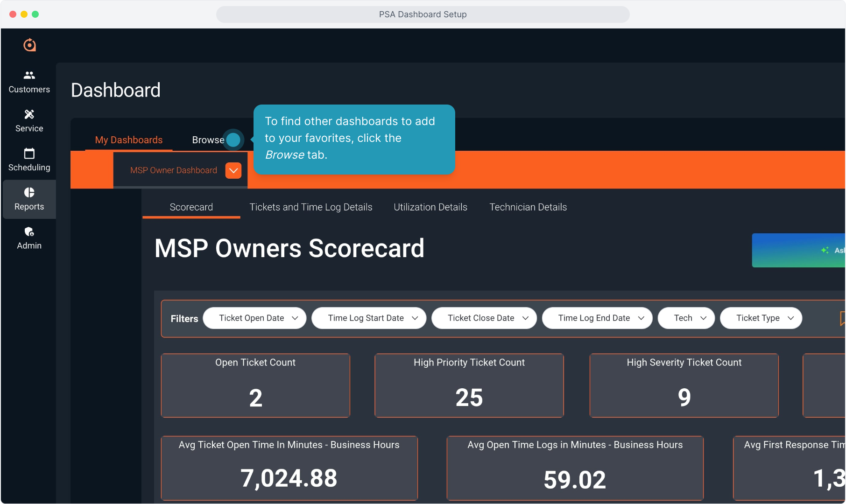Screen dimensions: 846x504
Task: Open the Ticket Type filter dropdown
Action: pyautogui.click(x=761, y=318)
